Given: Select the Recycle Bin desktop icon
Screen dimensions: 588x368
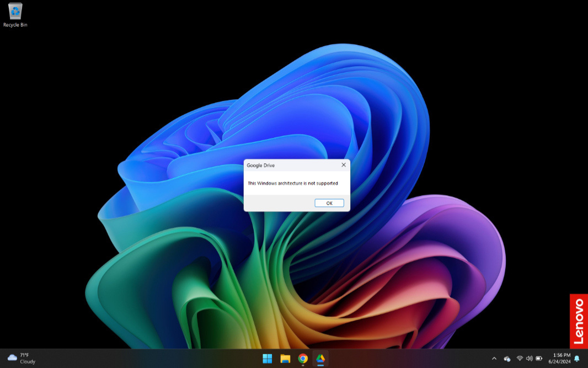Looking at the screenshot, I should pyautogui.click(x=15, y=11).
